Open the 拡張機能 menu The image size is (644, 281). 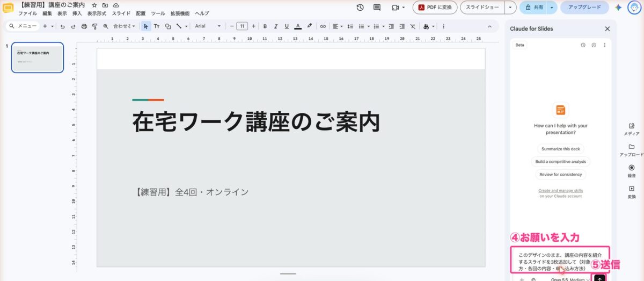coord(180,13)
